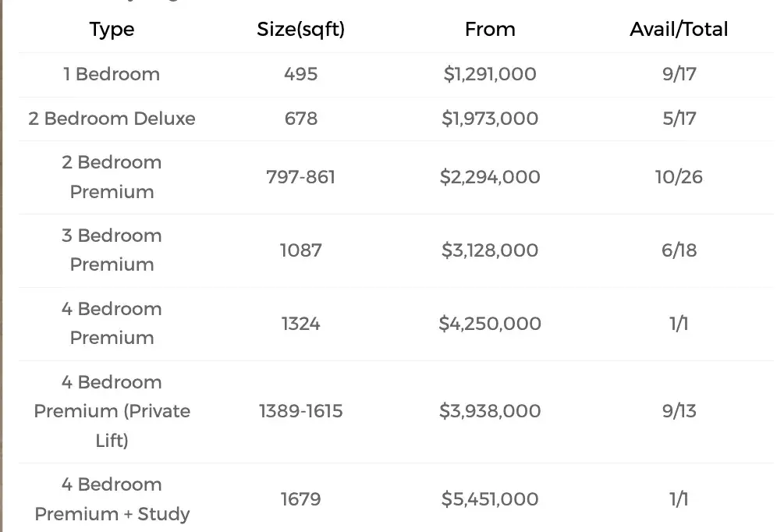777x532 pixels.
Task: Click the 10/26 availability cell
Action: pyautogui.click(x=679, y=177)
